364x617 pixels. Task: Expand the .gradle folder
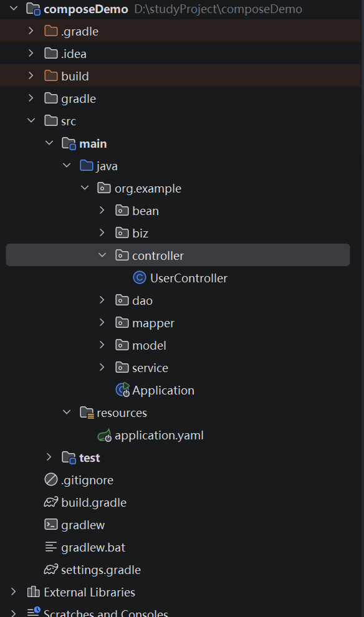coord(31,31)
